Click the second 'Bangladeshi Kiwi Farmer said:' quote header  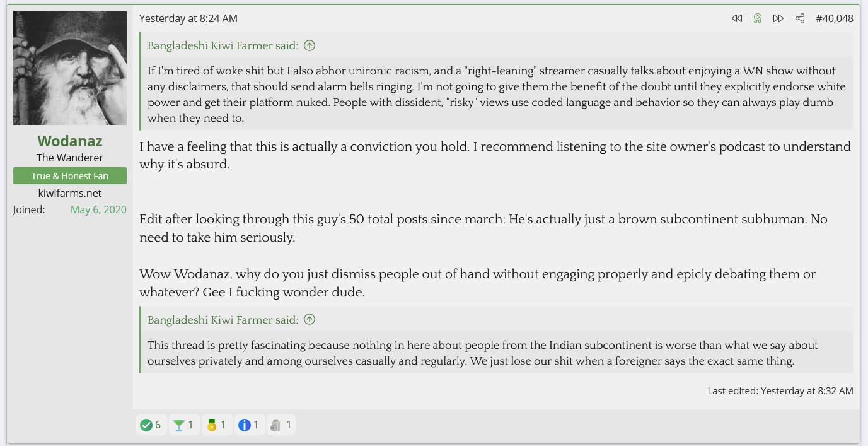[x=223, y=320]
